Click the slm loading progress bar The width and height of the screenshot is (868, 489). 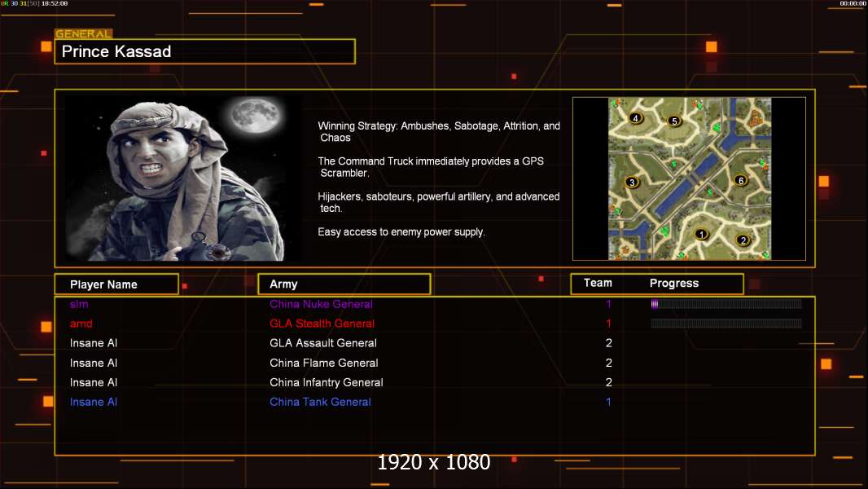click(x=726, y=303)
